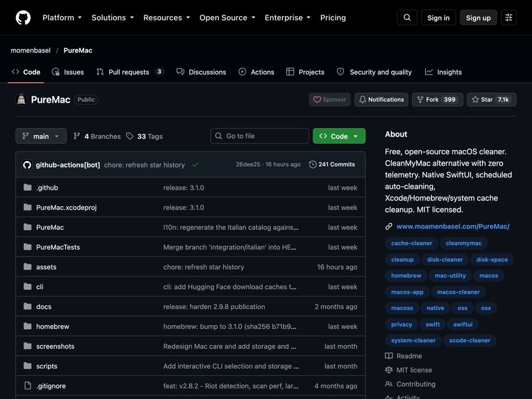Image resolution: width=532 pixels, height=399 pixels.
Task: Open the Security and quality tab
Action: click(374, 72)
